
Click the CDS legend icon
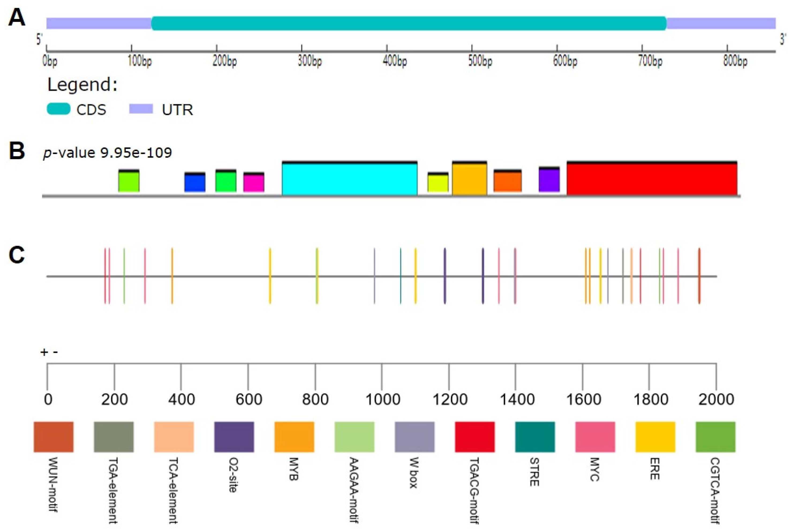pos(58,109)
